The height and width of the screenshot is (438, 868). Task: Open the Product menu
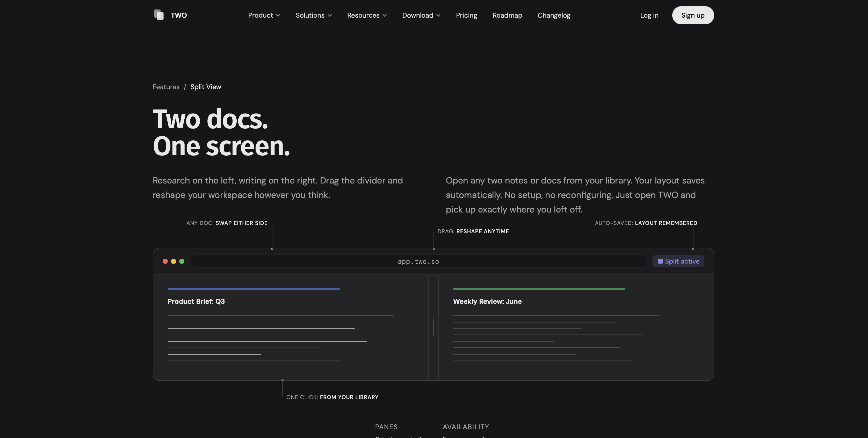tap(264, 15)
